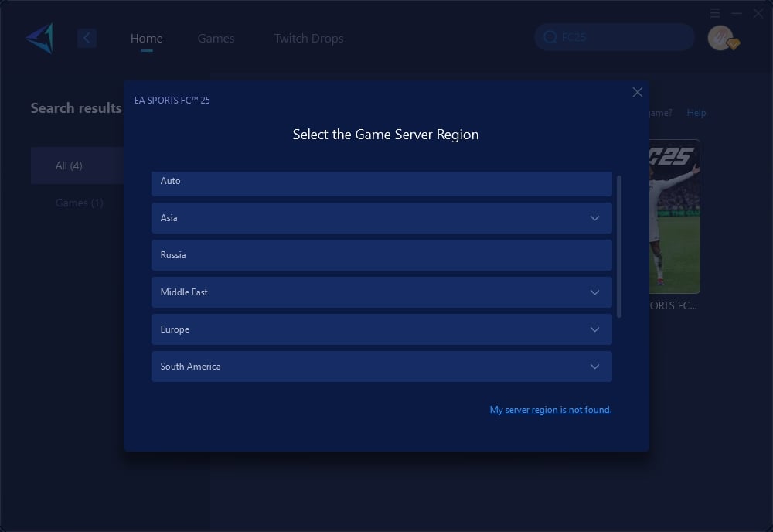The width and height of the screenshot is (773, 532).
Task: Click the region list scrollbar
Action: [x=619, y=247]
